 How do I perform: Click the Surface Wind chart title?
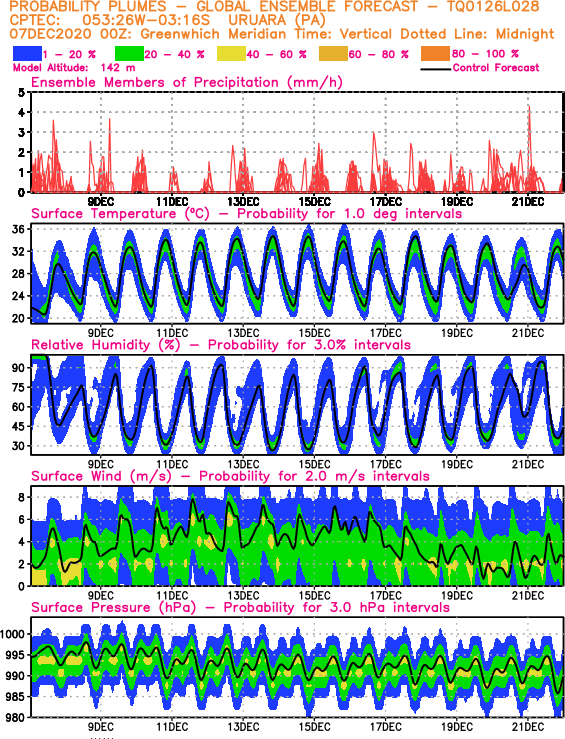pos(230,476)
